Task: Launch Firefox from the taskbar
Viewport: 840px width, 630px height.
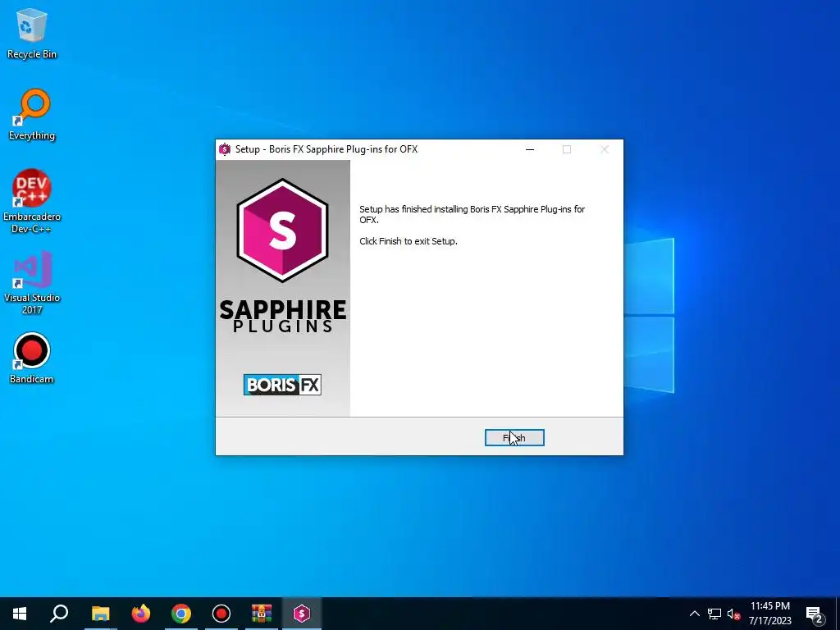Action: tap(141, 614)
